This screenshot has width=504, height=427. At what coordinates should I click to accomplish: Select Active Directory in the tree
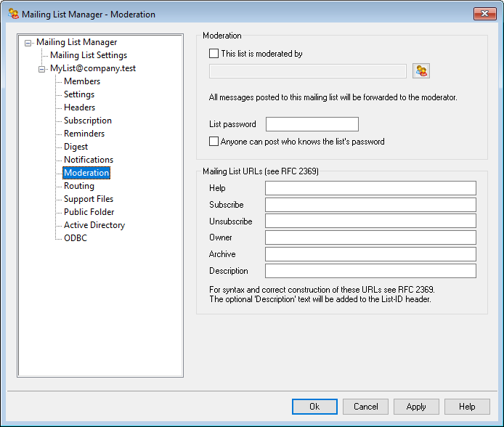click(x=94, y=225)
